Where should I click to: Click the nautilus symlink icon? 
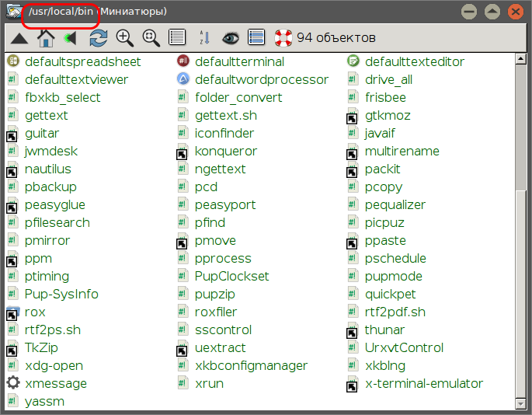tap(12, 169)
